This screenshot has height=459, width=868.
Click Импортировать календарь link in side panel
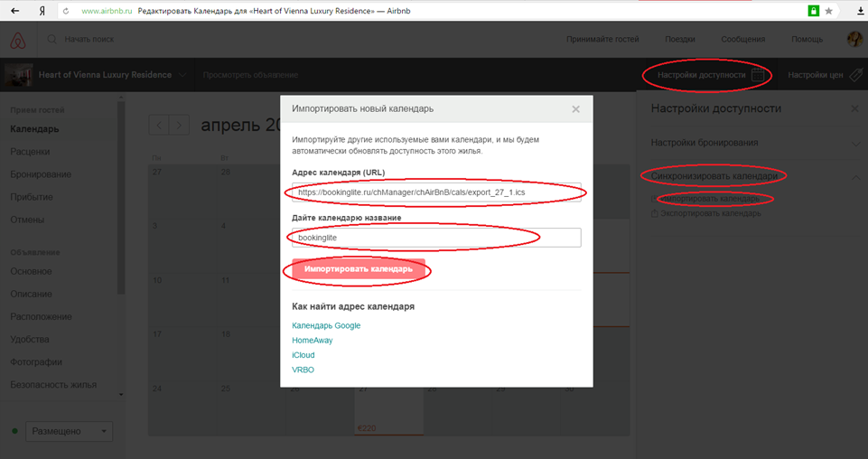click(x=710, y=198)
